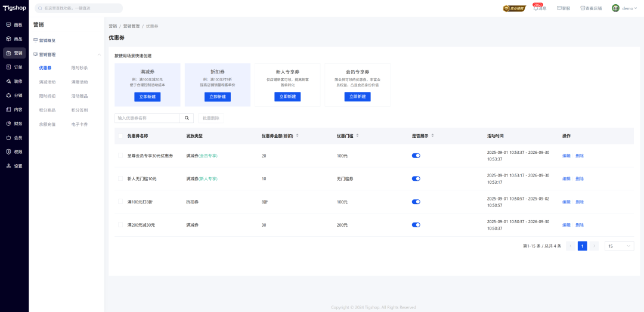This screenshot has height=312, width=644.
Task: Sort by 优惠门槛 column
Action: coord(357,135)
